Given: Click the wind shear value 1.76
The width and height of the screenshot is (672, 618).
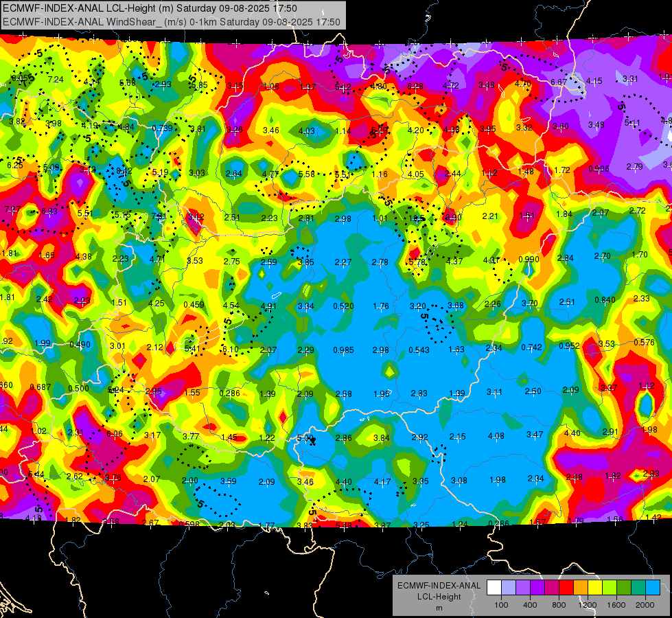Looking at the screenshot, I should pyautogui.click(x=381, y=306).
